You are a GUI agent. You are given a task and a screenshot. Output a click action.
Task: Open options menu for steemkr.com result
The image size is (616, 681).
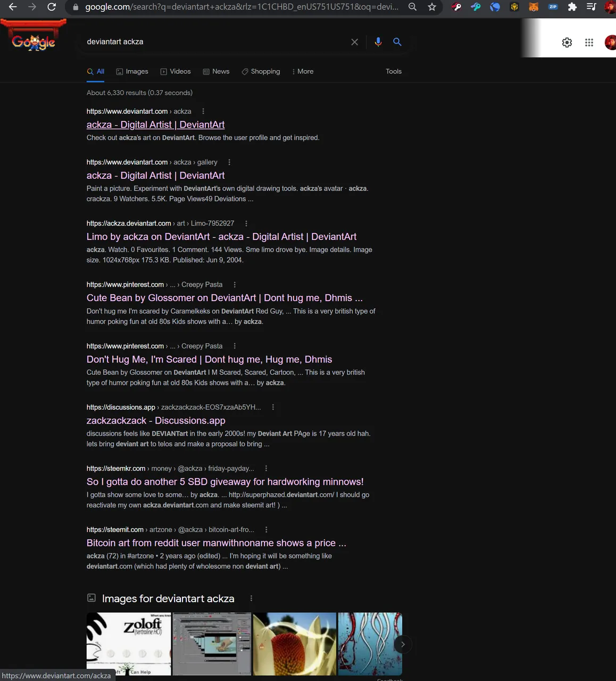pyautogui.click(x=266, y=468)
